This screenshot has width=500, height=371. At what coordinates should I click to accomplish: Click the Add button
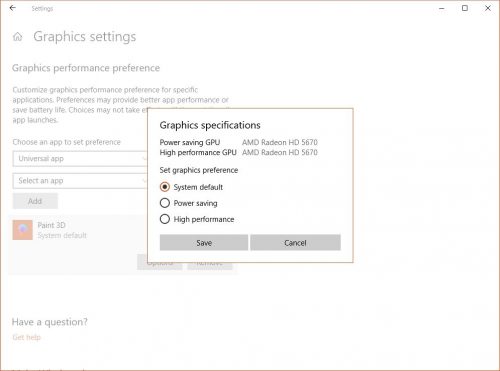tap(35, 201)
